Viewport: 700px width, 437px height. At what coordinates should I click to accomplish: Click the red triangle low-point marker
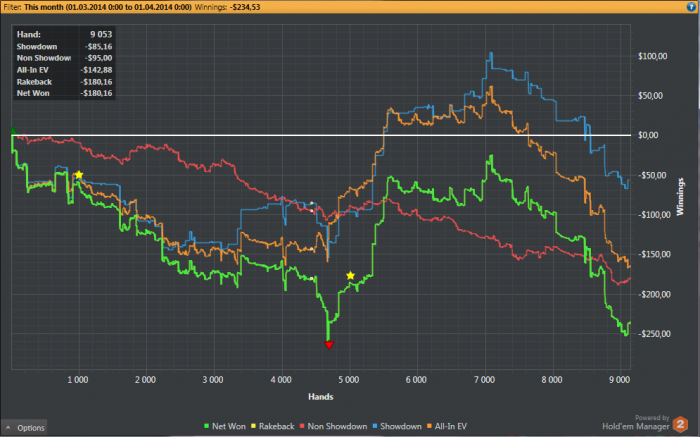(329, 345)
